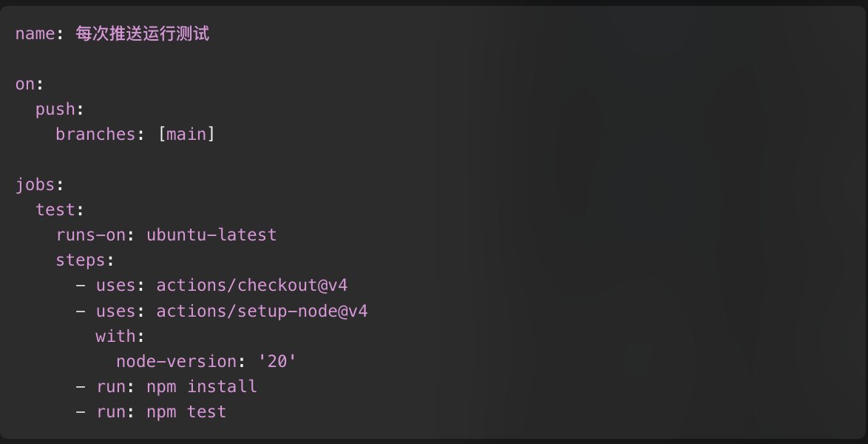Click the last 'run' key

[x=111, y=412]
